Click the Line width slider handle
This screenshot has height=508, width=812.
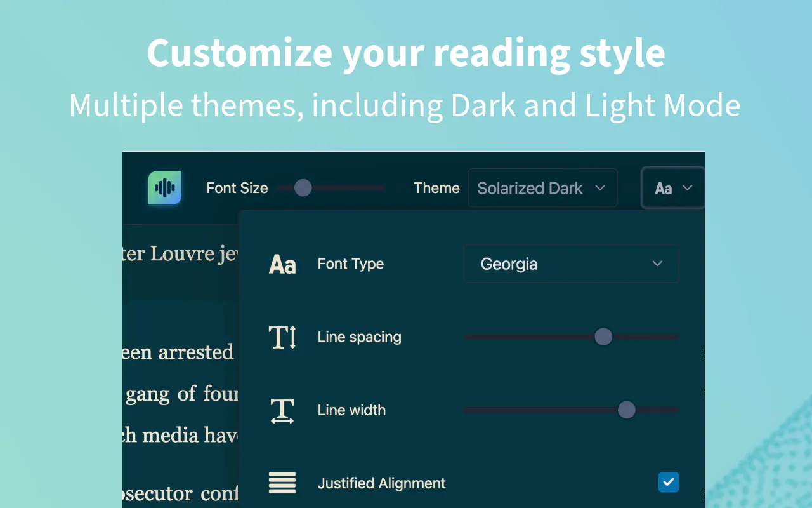[x=627, y=410]
